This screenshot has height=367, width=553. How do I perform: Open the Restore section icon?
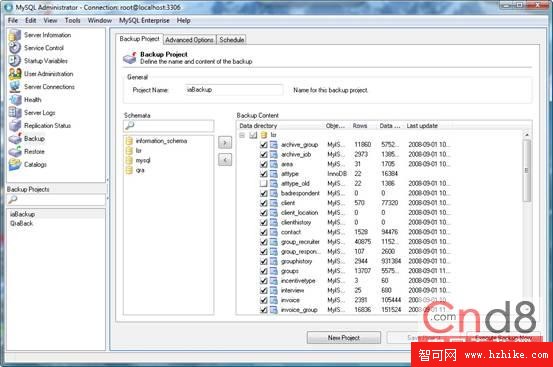pos(15,152)
